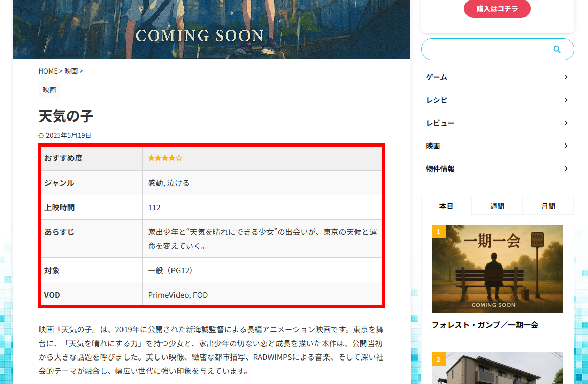Click the おすすめ度 table header cell
This screenshot has width=588, height=384.
92,158
